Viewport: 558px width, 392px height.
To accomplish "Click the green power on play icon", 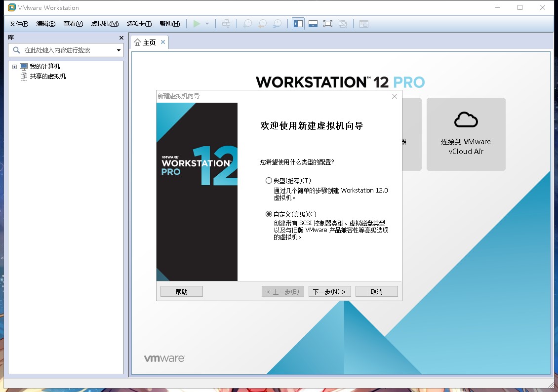I will point(197,24).
